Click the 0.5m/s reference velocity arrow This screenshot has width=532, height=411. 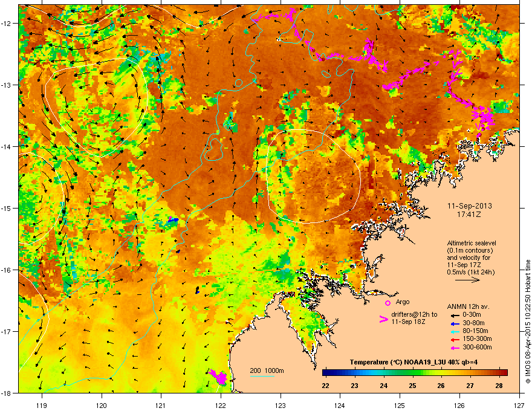pos(467,280)
